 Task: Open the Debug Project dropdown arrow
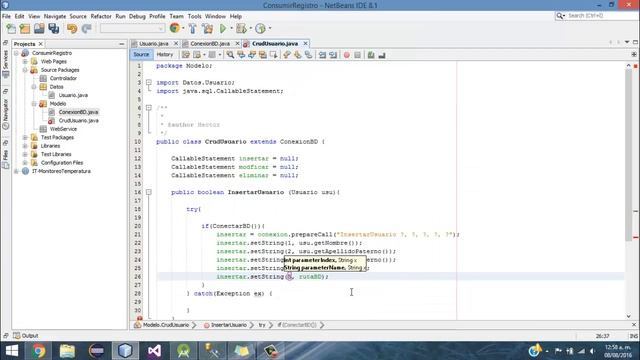click(250, 29)
